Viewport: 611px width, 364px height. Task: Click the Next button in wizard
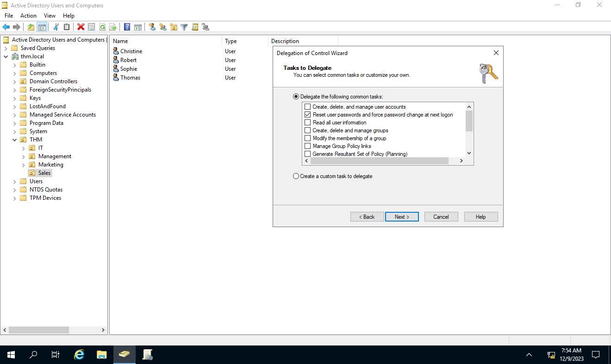point(402,216)
